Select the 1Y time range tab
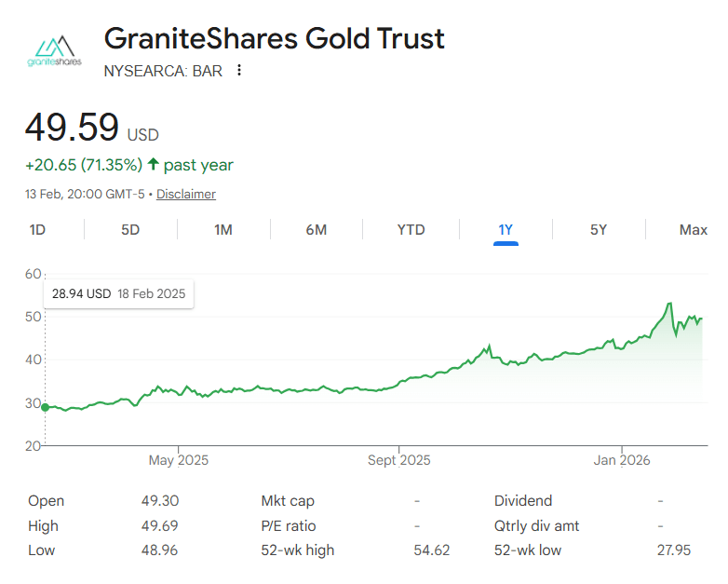Image resolution: width=728 pixels, height=584 pixels. [x=506, y=230]
